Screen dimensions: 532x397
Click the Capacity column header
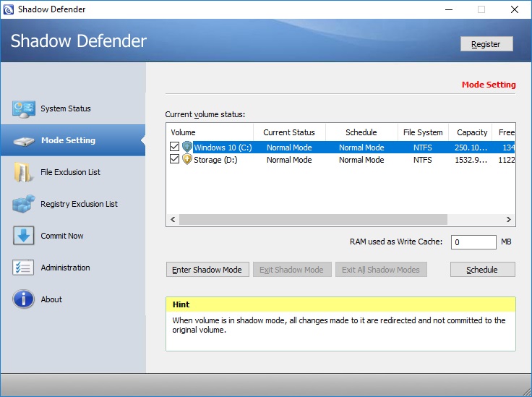[471, 132]
